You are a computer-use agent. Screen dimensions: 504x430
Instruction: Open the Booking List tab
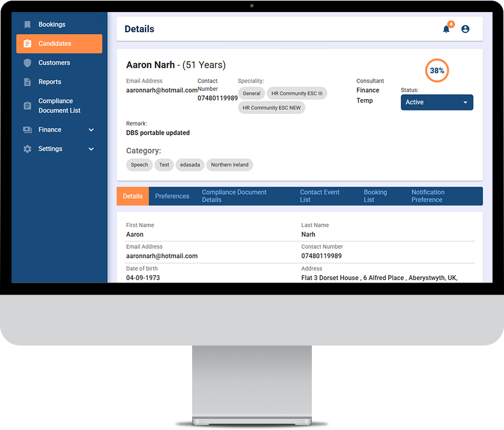coord(378,196)
